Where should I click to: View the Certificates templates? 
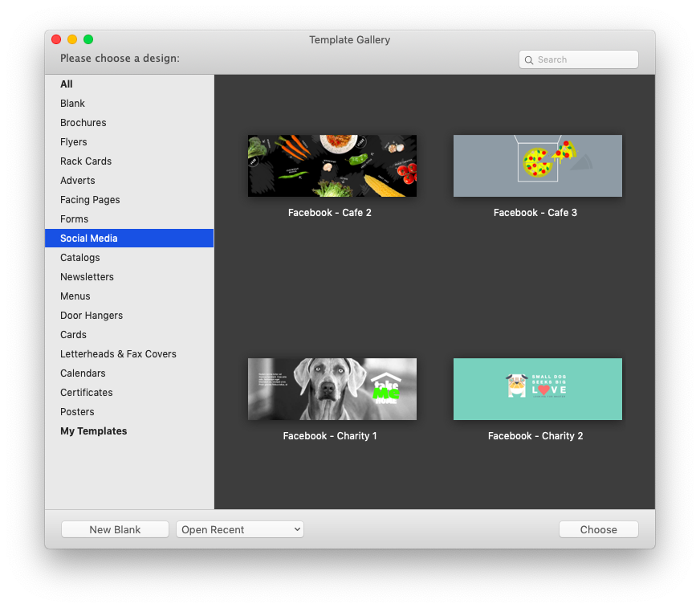coord(86,392)
